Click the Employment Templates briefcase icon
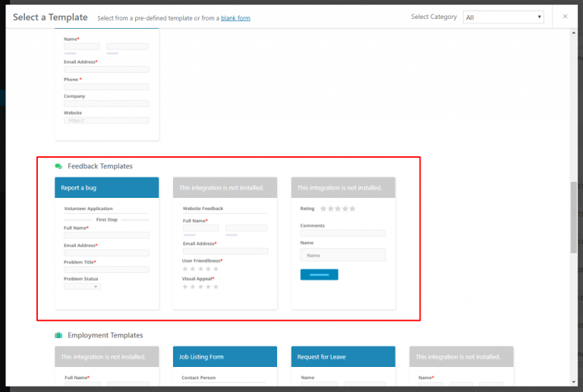The width and height of the screenshot is (583, 392). pyautogui.click(x=58, y=335)
